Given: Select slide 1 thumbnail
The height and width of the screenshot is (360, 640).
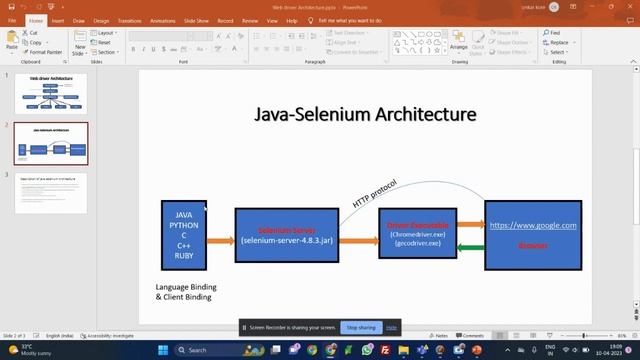Looking at the screenshot, I should coord(51,94).
